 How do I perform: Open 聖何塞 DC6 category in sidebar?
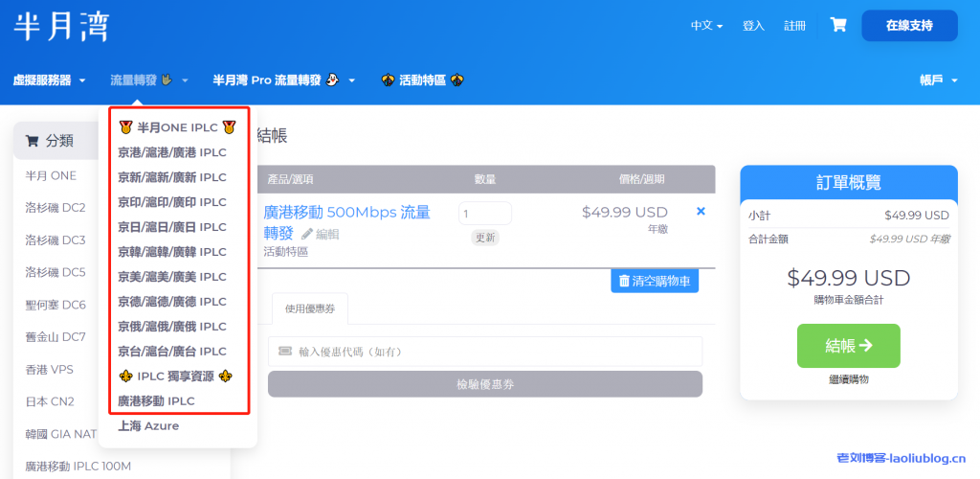(55, 306)
